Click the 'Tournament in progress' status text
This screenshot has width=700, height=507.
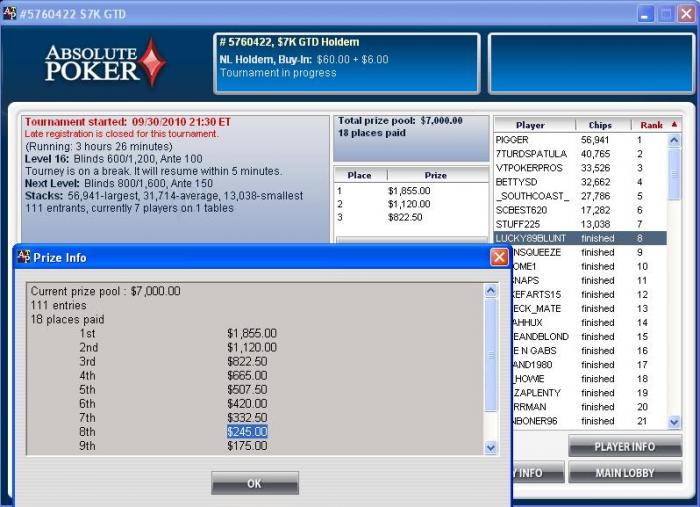(278, 73)
